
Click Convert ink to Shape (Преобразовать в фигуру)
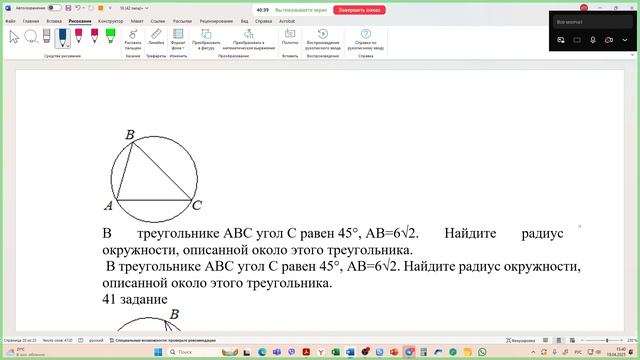click(206, 40)
